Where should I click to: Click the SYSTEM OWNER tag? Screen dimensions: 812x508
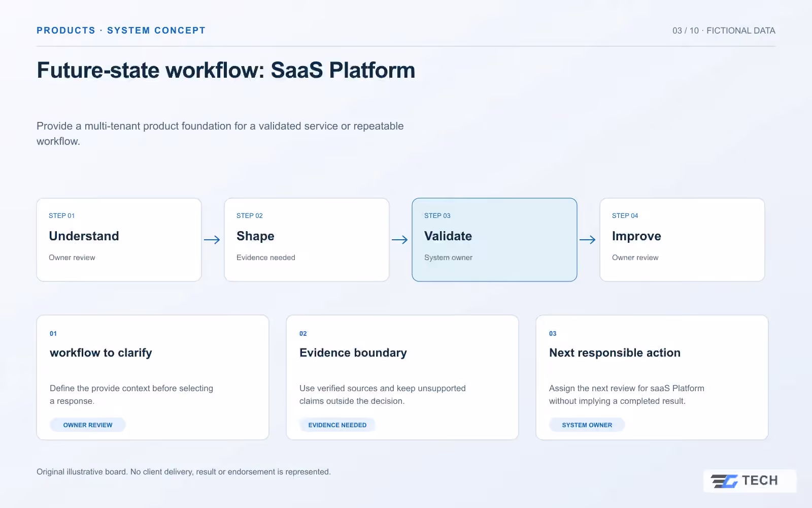(587, 425)
